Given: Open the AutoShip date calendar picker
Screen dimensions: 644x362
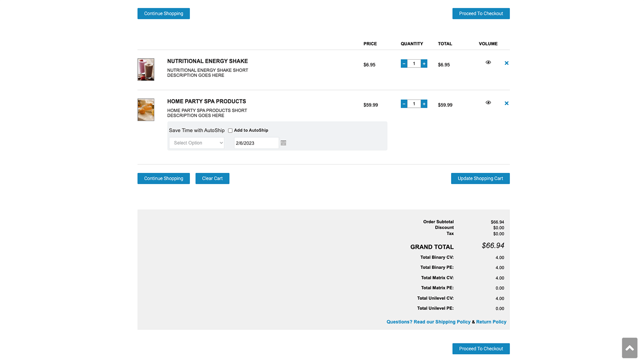Looking at the screenshot, I should (284, 143).
